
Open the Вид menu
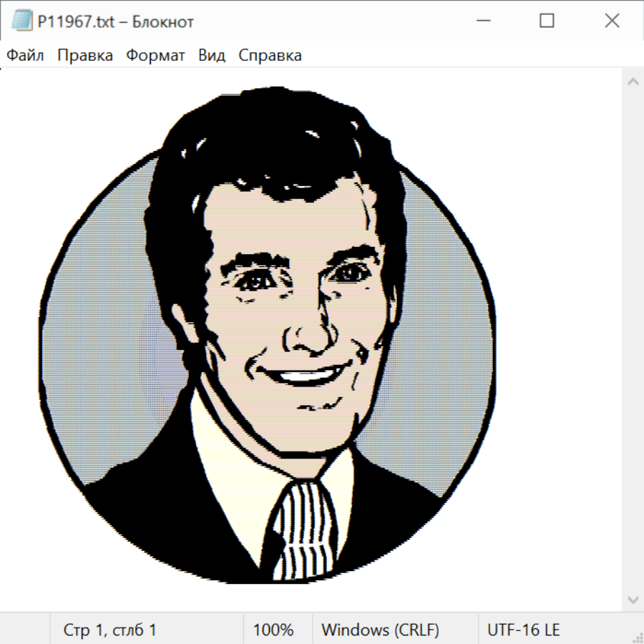[x=212, y=56]
